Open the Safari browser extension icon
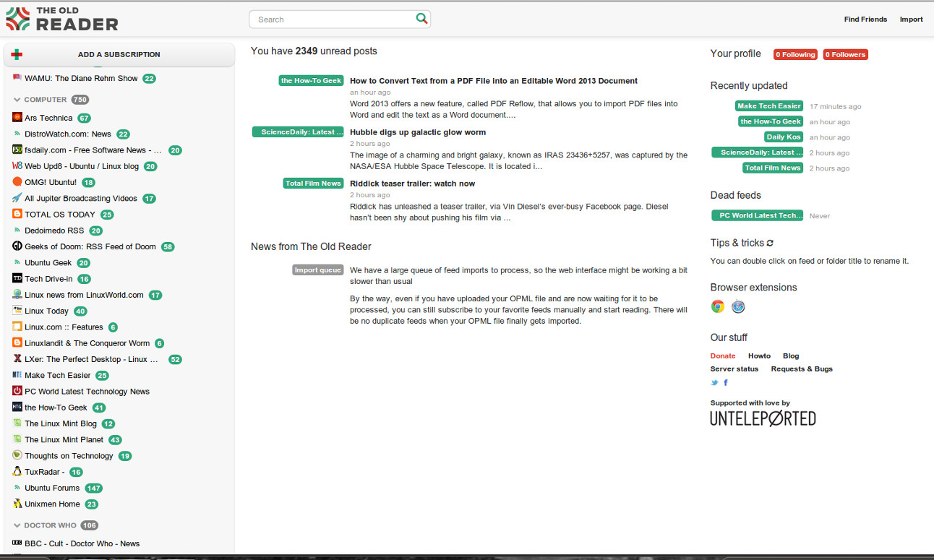Screen dimensions: 934x560 [x=737, y=306]
